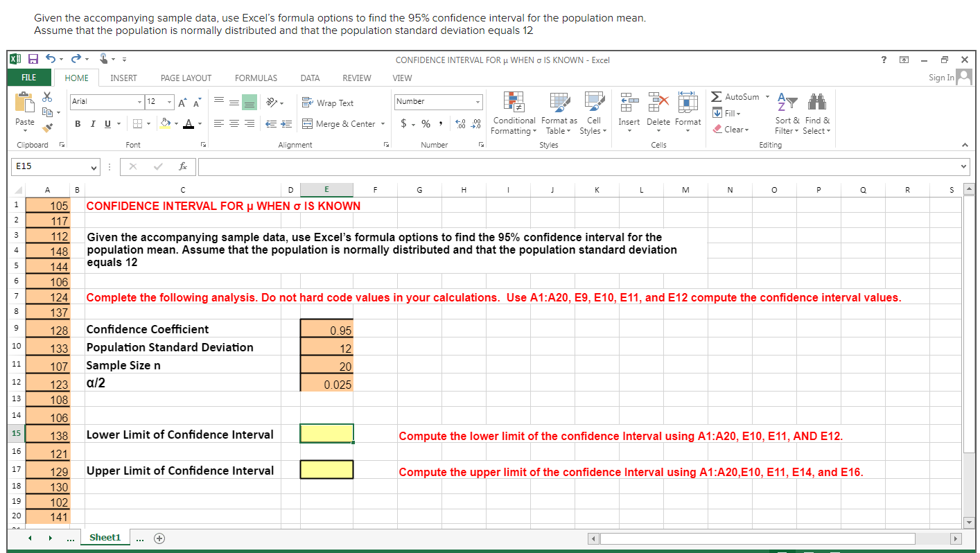Enable Wrap Text
The height and width of the screenshot is (553, 980).
(326, 103)
